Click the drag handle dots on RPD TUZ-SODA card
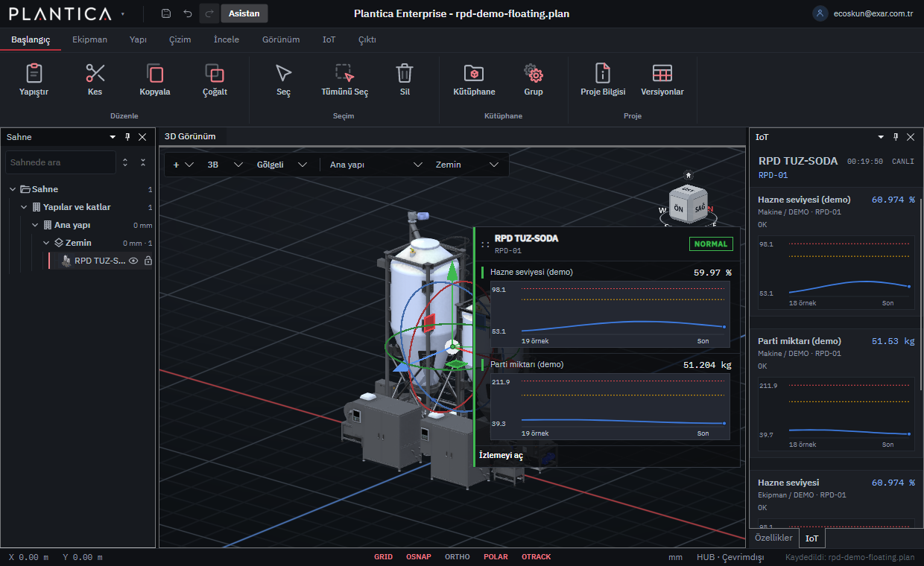The height and width of the screenshot is (566, 924). point(485,244)
